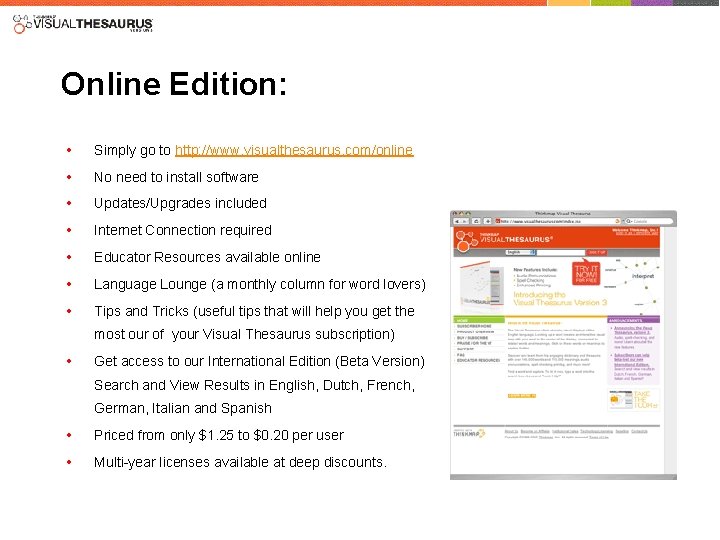Image resolution: width=720 pixels, height=540 pixels.
Task: Click 'Priced from only $1.25 to $0.20' bullet
Action: coord(219,435)
